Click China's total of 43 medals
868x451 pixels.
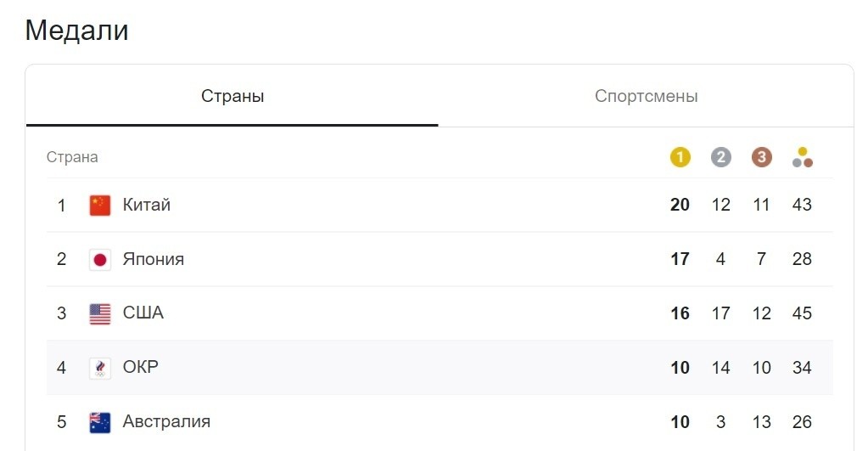pyautogui.click(x=802, y=205)
